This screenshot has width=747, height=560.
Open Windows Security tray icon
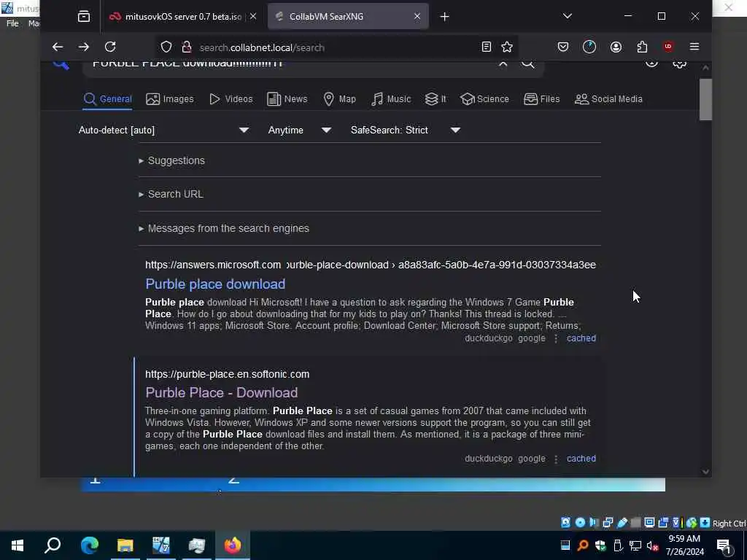tap(600, 545)
